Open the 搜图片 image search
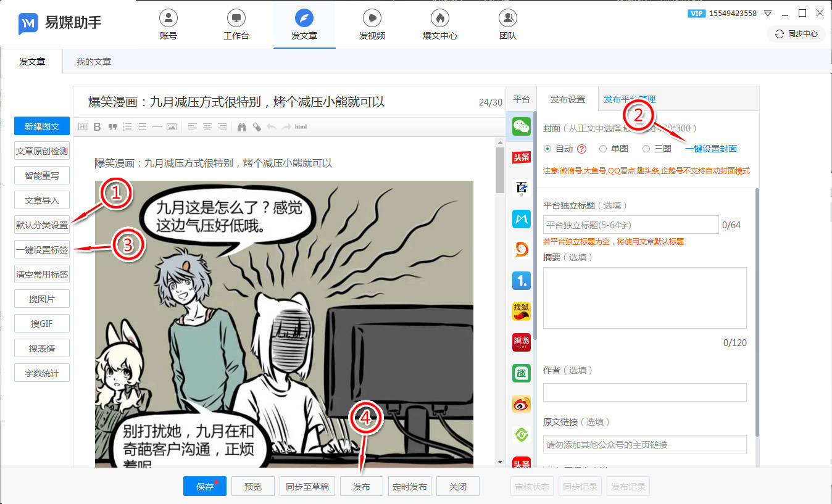The image size is (832, 504). (x=42, y=299)
